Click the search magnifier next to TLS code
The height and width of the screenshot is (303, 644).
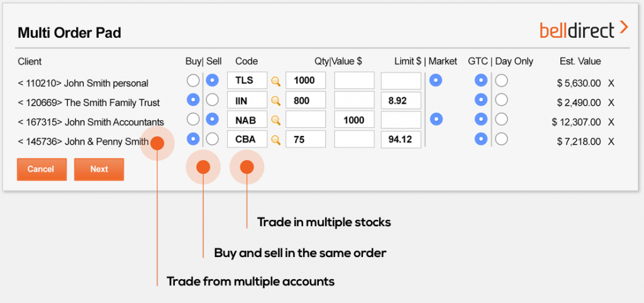[275, 81]
